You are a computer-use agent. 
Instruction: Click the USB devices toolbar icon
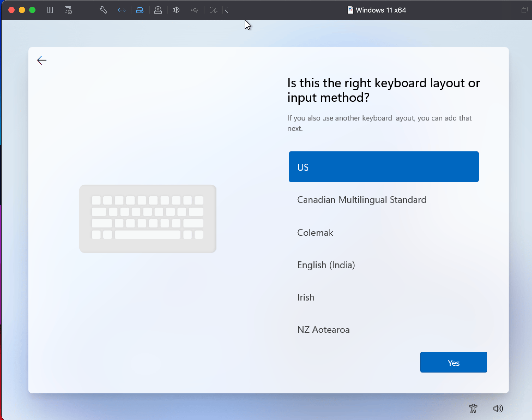tap(194, 10)
